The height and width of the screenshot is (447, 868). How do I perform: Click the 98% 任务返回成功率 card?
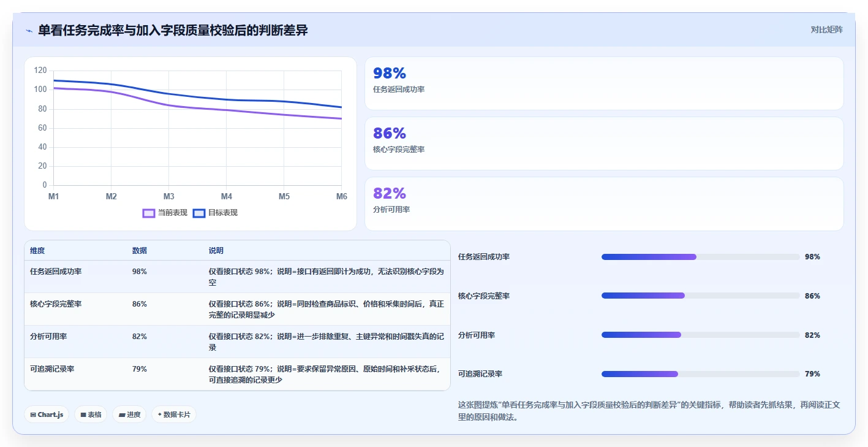[604, 83]
